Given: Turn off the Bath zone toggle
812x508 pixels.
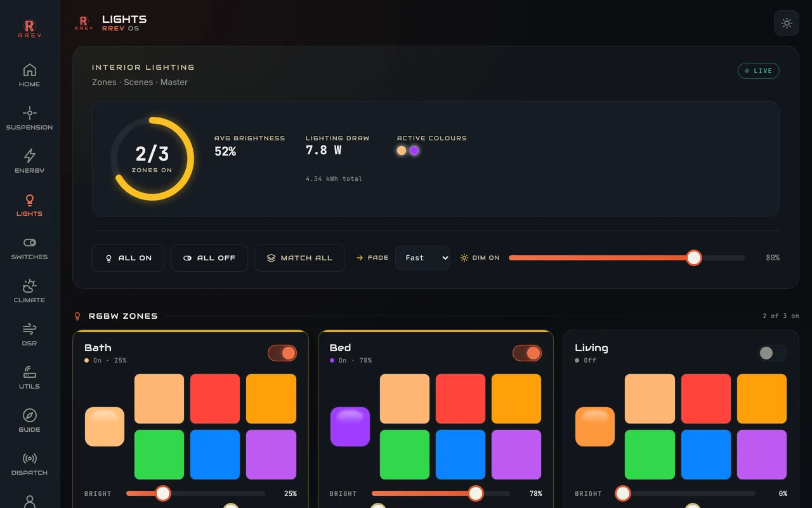Looking at the screenshot, I should [282, 353].
